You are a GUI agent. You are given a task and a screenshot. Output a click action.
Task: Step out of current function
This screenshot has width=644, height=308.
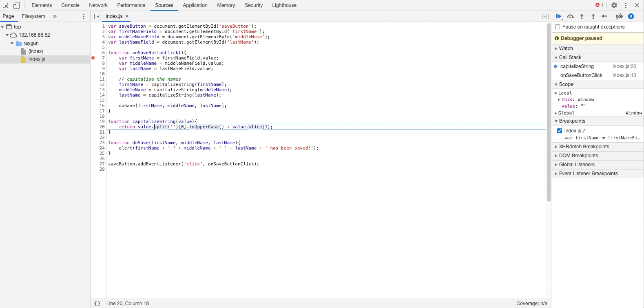point(593,16)
